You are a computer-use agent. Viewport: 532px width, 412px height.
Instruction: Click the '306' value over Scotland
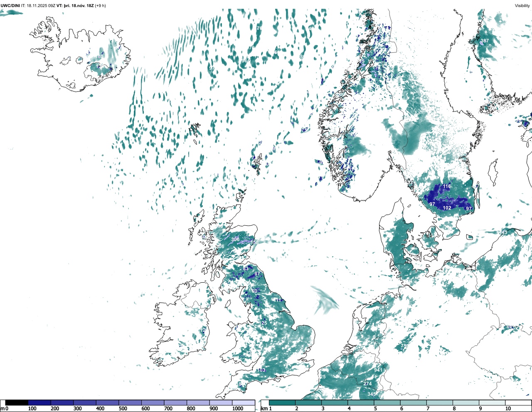235,239
